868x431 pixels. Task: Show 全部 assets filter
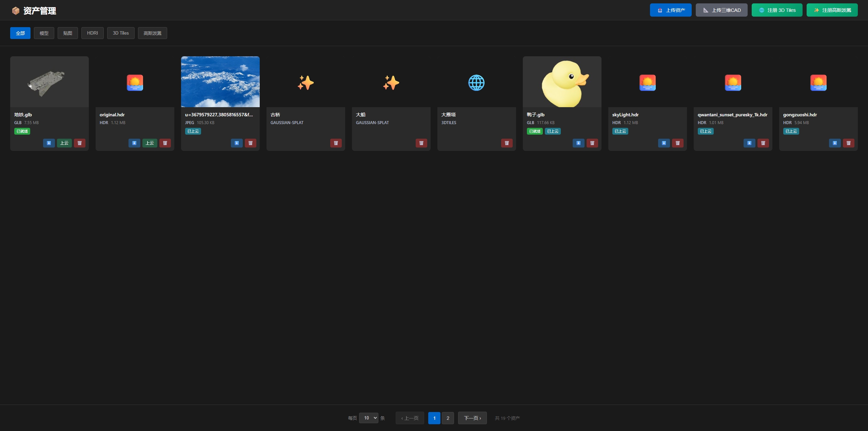coord(20,33)
